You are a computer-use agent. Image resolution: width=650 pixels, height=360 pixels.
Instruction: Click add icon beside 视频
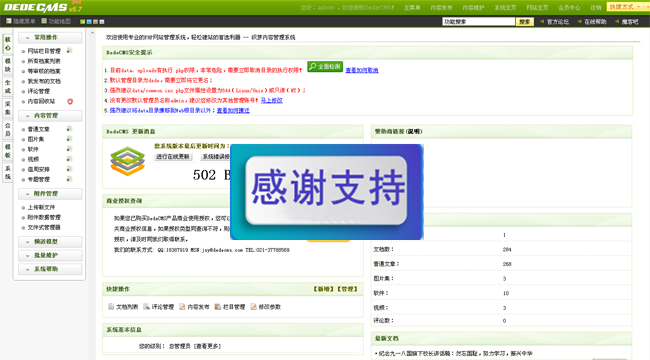coord(69,159)
